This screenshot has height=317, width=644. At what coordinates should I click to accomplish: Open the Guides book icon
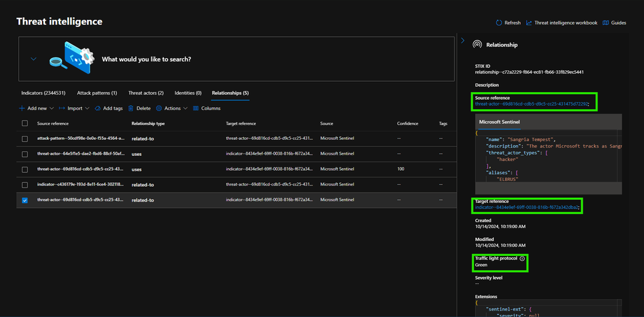[605, 23]
